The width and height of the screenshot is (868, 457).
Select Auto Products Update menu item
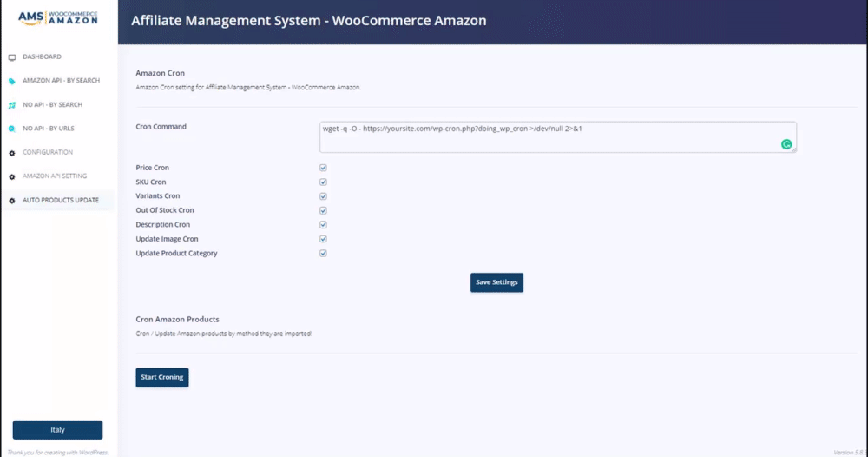click(x=61, y=200)
